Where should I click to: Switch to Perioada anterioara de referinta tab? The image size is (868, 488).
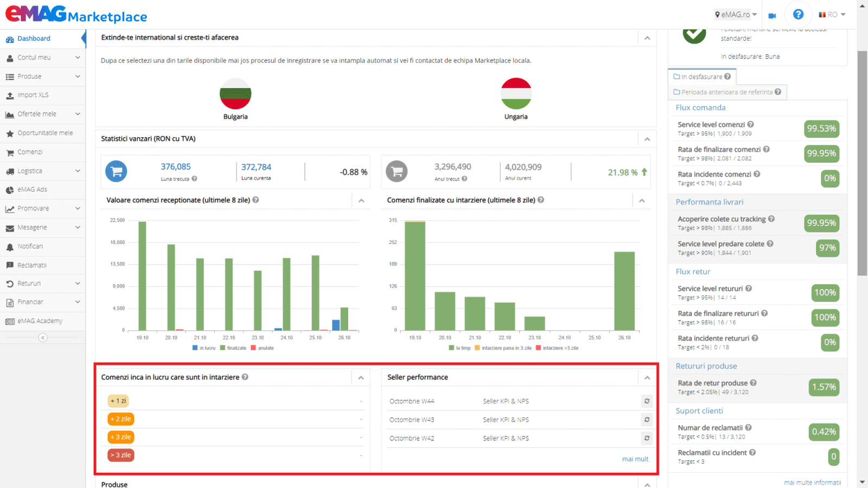727,92
